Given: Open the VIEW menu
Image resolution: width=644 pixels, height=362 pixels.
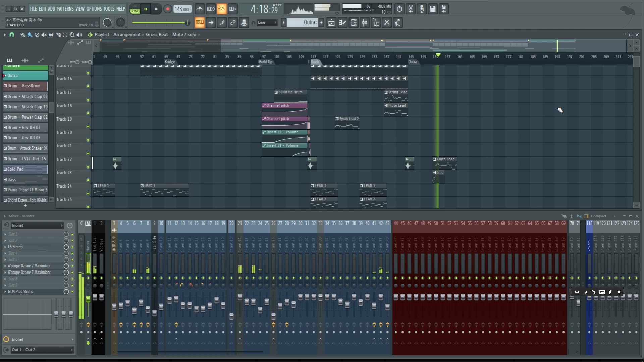Looking at the screenshot, I should pyautogui.click(x=80, y=9).
